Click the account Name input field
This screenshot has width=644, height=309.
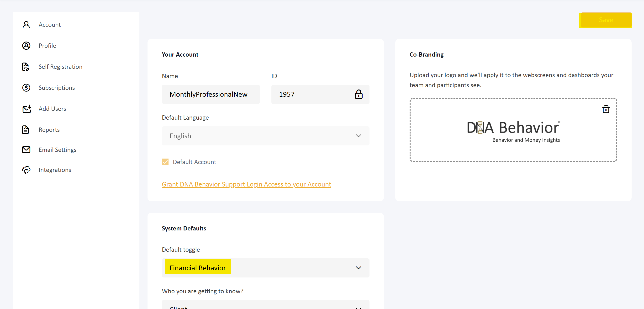211,94
